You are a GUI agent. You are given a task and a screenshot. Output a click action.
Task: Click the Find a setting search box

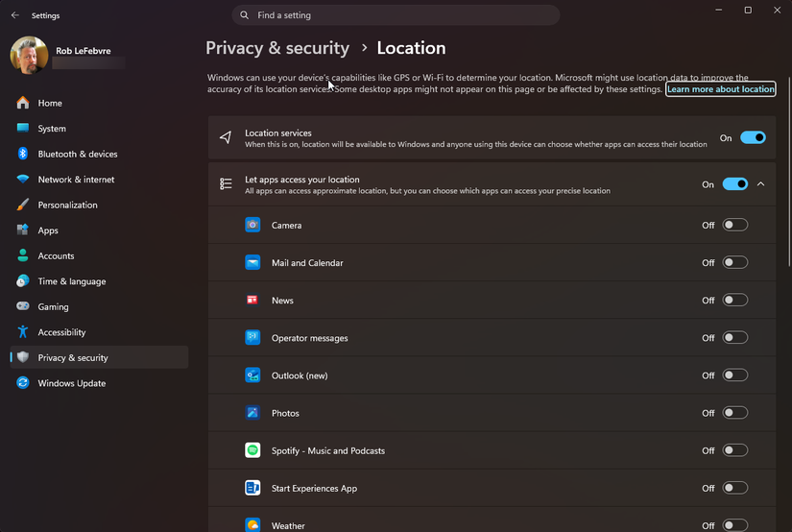pyautogui.click(x=396, y=15)
